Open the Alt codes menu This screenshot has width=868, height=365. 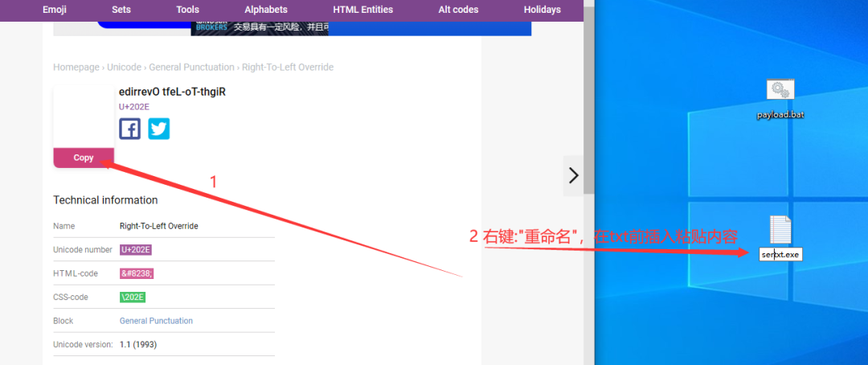(x=458, y=10)
